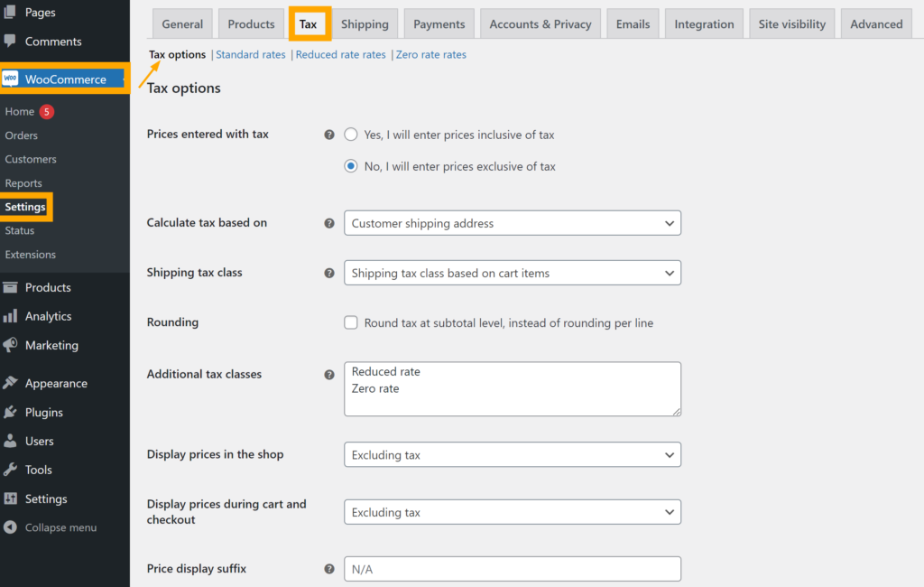
Task: Click the Plugins plug icon
Action: point(10,412)
